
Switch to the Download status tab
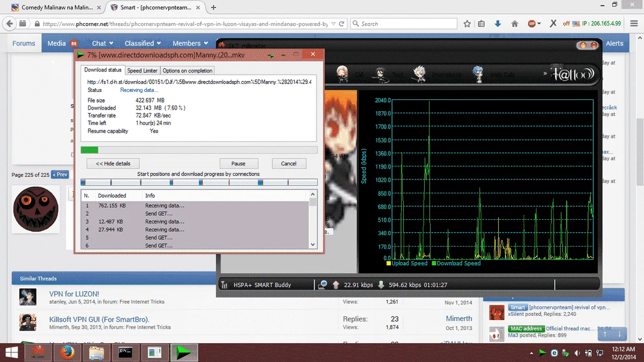point(103,70)
